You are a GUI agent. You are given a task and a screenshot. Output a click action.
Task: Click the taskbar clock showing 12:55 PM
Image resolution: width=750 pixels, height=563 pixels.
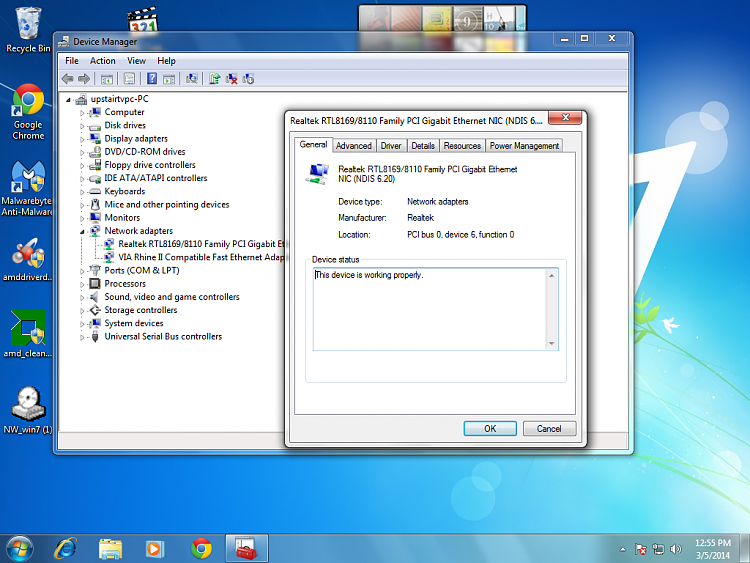coord(713,549)
